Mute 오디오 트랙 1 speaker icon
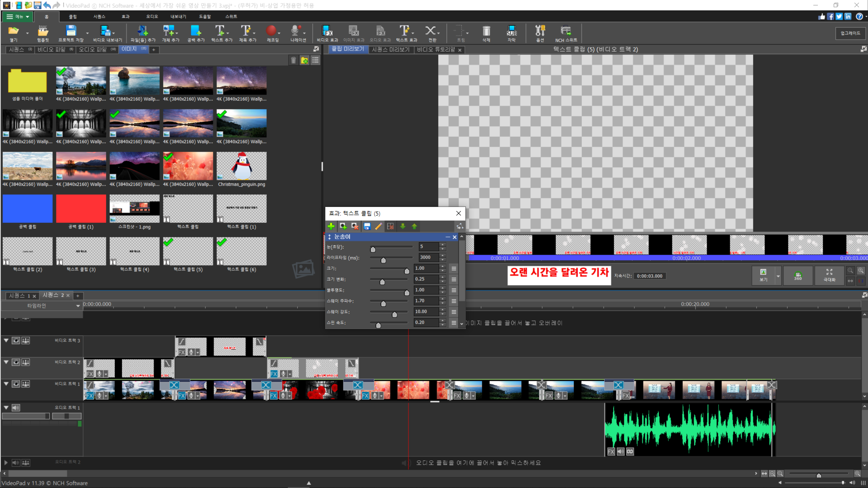Image resolution: width=868 pixels, height=488 pixels. (x=16, y=408)
